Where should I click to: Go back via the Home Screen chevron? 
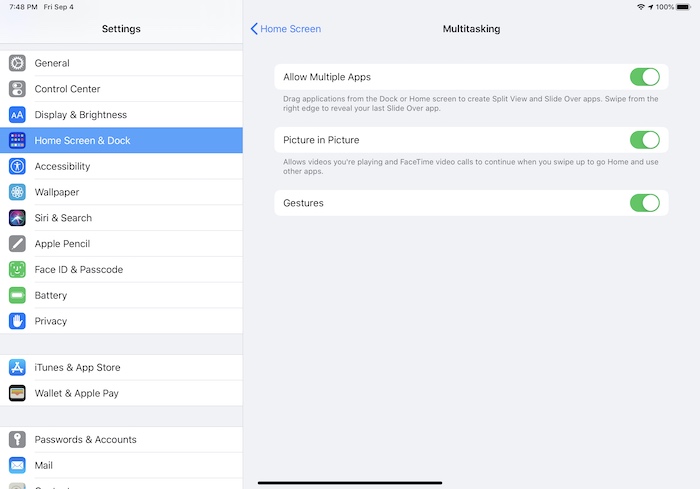click(x=254, y=29)
